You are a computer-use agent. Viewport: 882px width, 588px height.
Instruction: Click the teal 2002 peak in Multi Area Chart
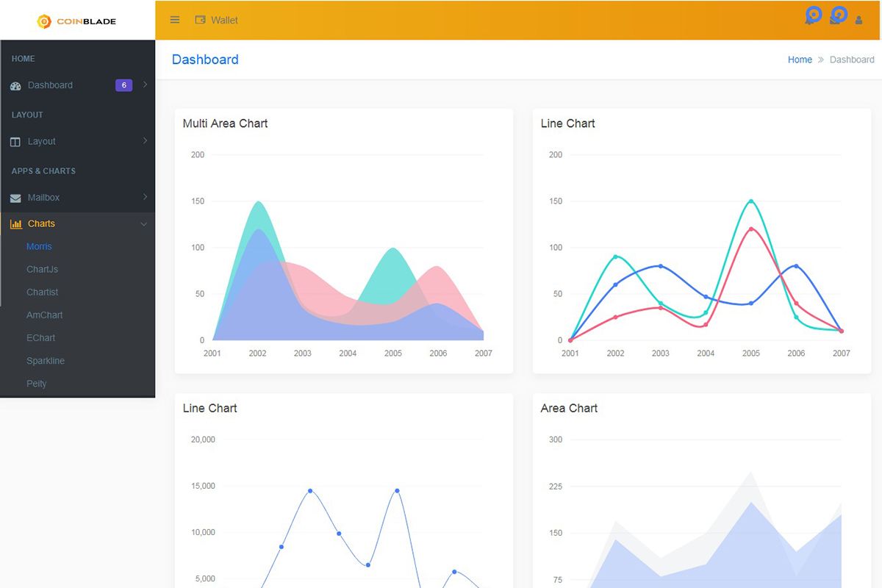pyautogui.click(x=258, y=202)
